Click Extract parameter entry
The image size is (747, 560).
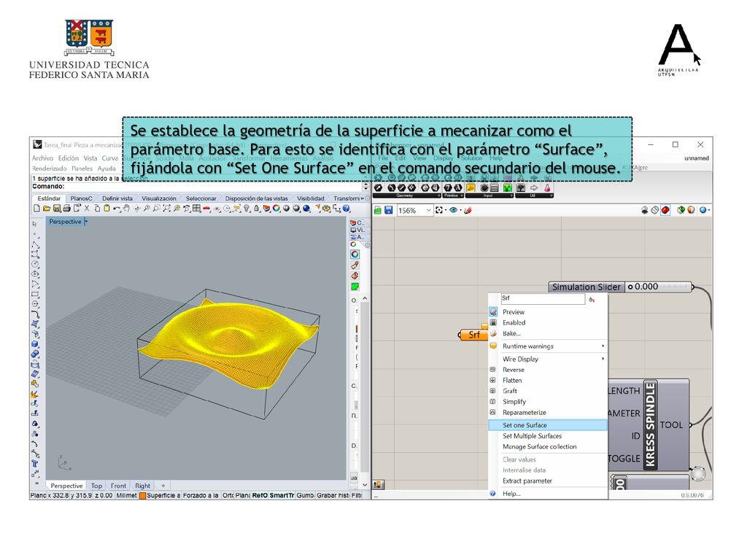548,481
